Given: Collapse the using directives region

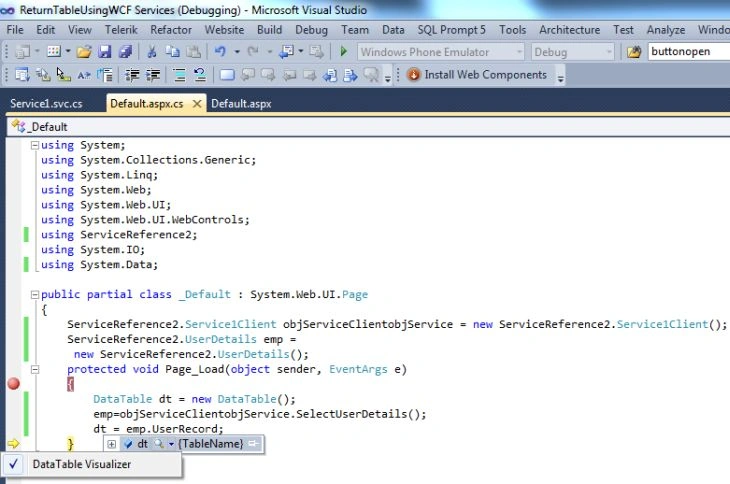Looking at the screenshot, I should tap(34, 145).
